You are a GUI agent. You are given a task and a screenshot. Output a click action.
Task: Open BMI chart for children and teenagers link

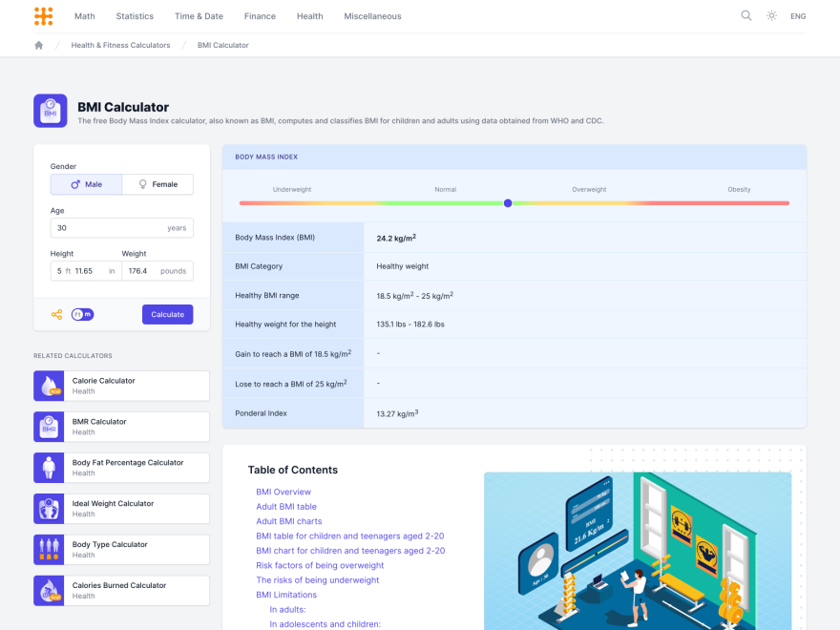[350, 551]
